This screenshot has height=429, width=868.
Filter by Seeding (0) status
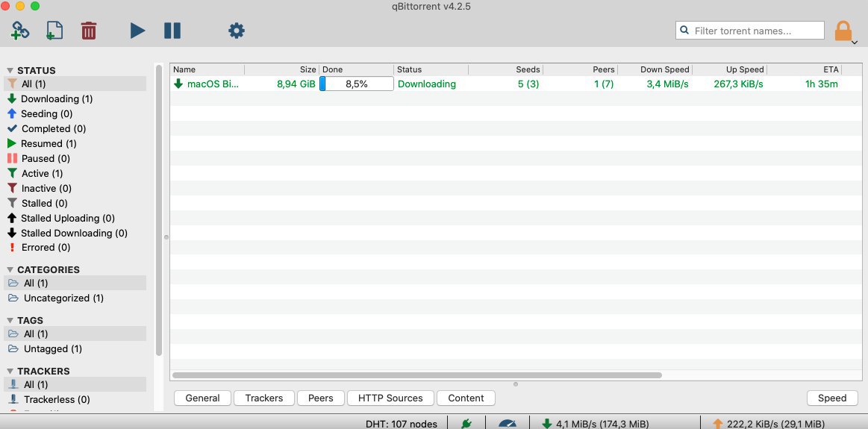pos(75,114)
